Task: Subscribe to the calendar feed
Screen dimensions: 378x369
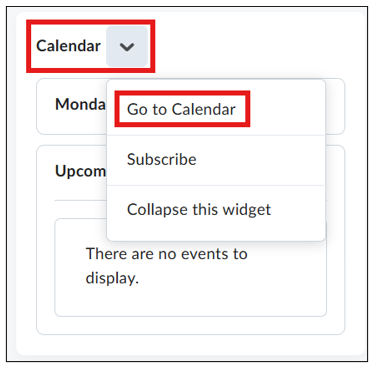Action: (162, 159)
